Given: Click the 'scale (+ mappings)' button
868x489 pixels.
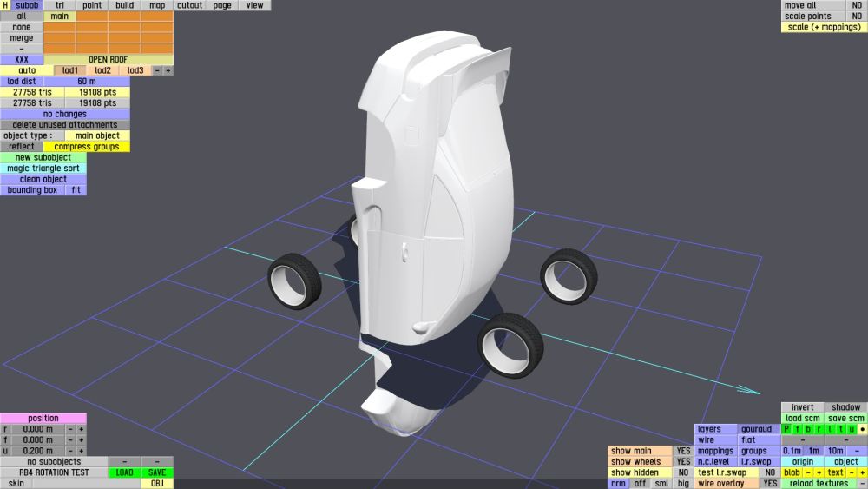Looking at the screenshot, I should pyautogui.click(x=825, y=27).
